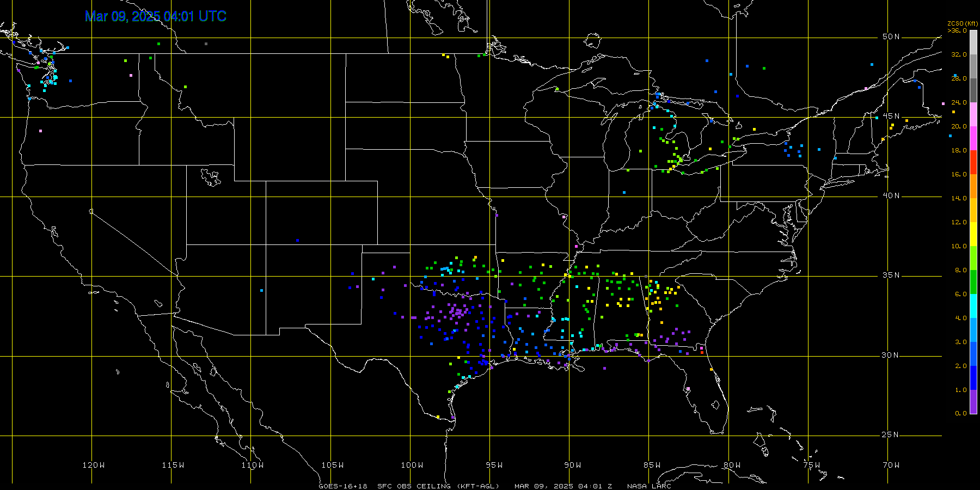Click the 3.0 legend value
Screen dimensions: 980x490
(960, 342)
